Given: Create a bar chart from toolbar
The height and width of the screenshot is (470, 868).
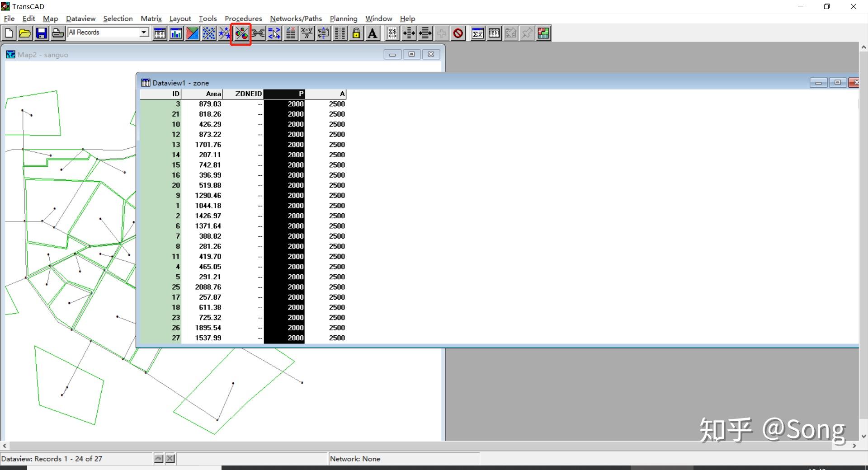Looking at the screenshot, I should click(x=176, y=33).
